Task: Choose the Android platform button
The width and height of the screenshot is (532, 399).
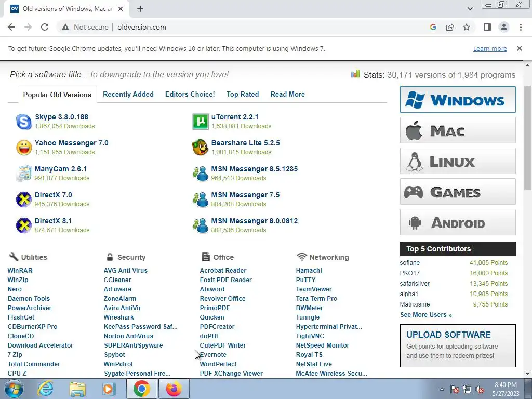Action: (458, 222)
